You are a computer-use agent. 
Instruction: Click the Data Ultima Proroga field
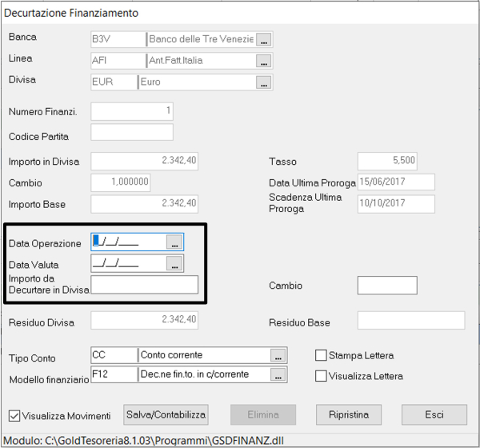pos(396,182)
